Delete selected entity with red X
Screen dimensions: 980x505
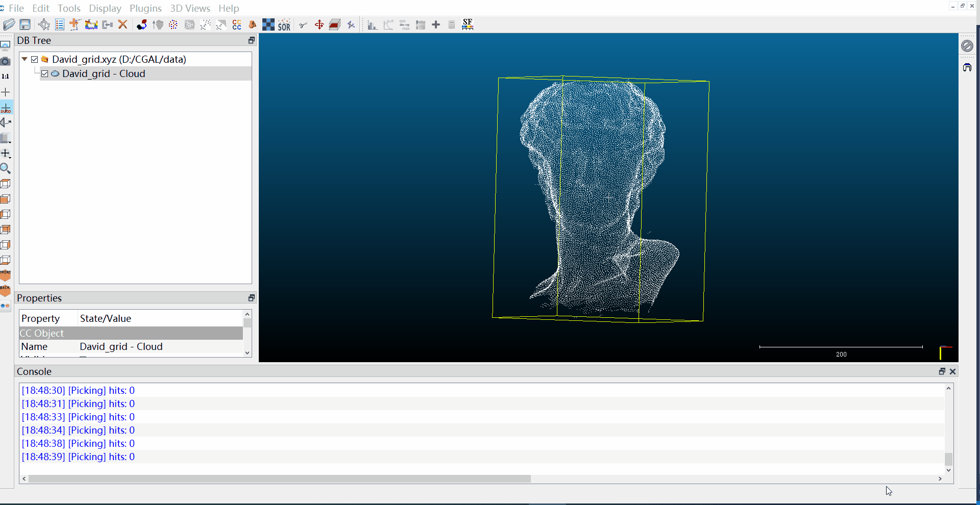tap(122, 24)
